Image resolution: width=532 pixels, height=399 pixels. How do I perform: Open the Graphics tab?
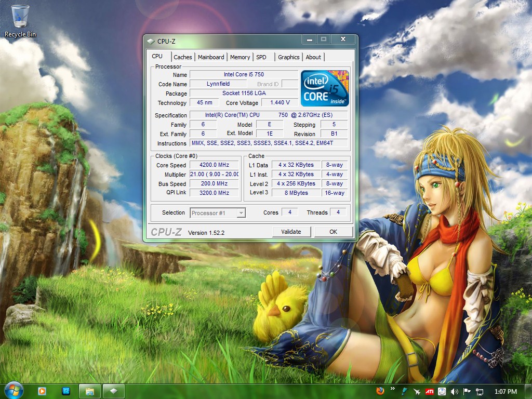[x=289, y=57]
